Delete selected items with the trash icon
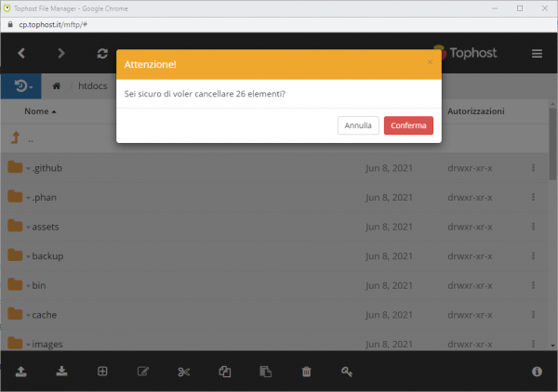The width and height of the screenshot is (558, 392). pyautogui.click(x=306, y=372)
